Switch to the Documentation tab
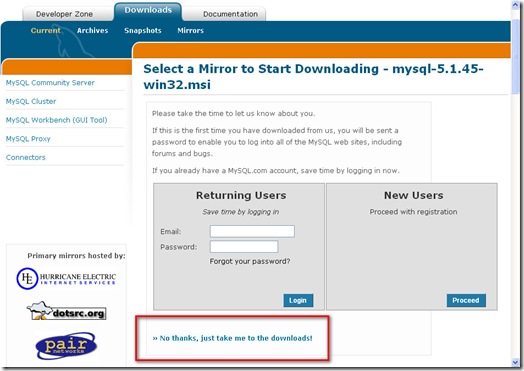 [x=230, y=14]
